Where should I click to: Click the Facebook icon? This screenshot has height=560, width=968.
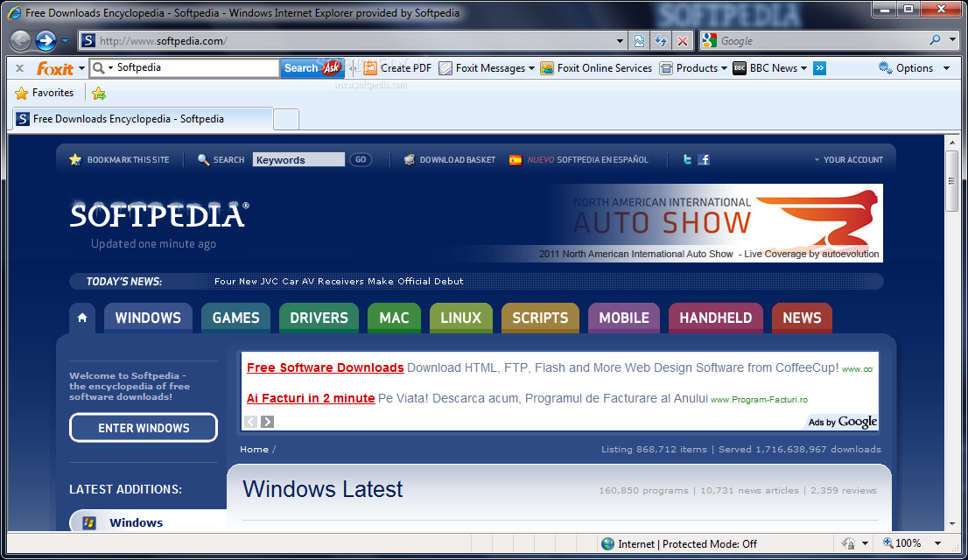(703, 160)
